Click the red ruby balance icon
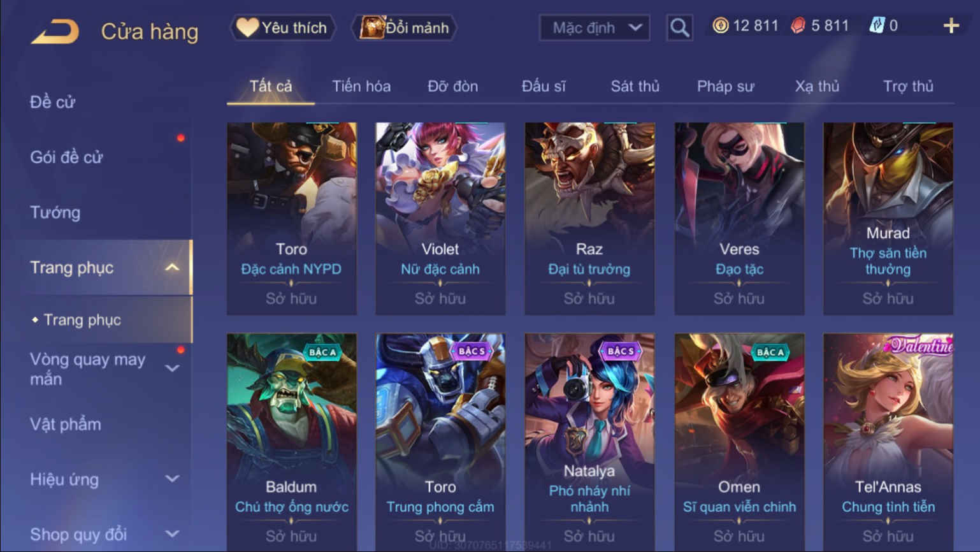Viewport: 980px width, 552px height. [x=798, y=25]
